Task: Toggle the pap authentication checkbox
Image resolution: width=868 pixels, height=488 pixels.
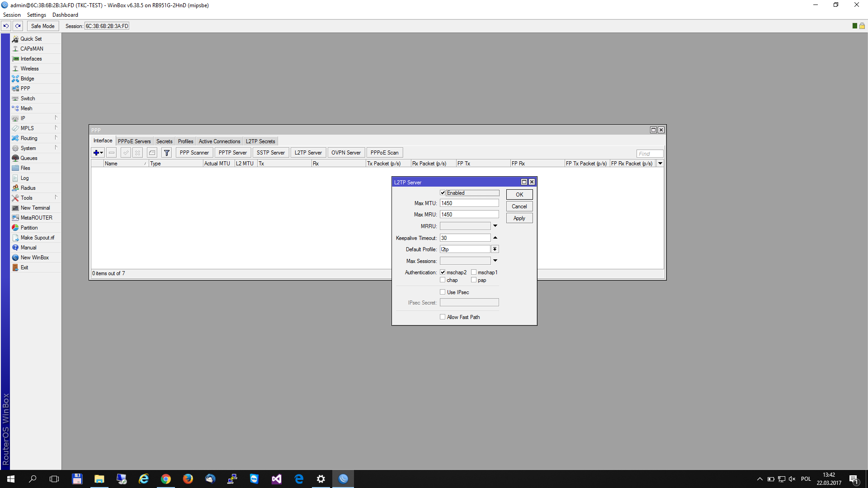Action: [x=474, y=280]
